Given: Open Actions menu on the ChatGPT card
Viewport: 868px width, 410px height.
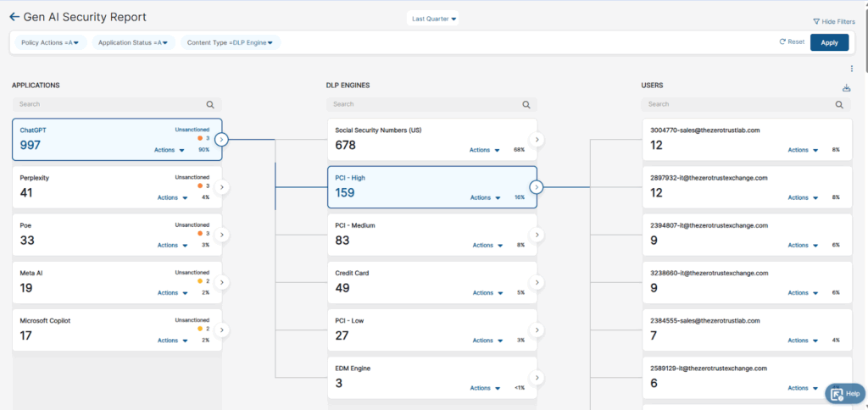Looking at the screenshot, I should (170, 150).
